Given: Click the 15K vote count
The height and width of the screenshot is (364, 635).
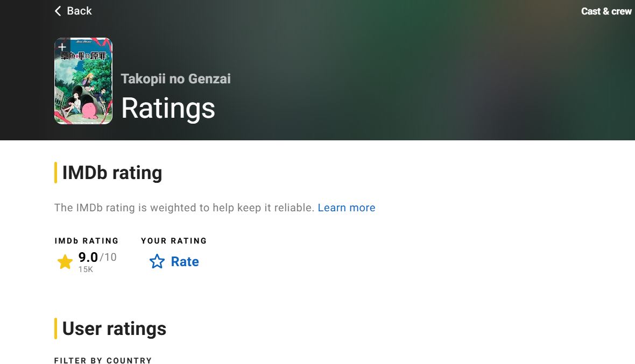Looking at the screenshot, I should (86, 269).
